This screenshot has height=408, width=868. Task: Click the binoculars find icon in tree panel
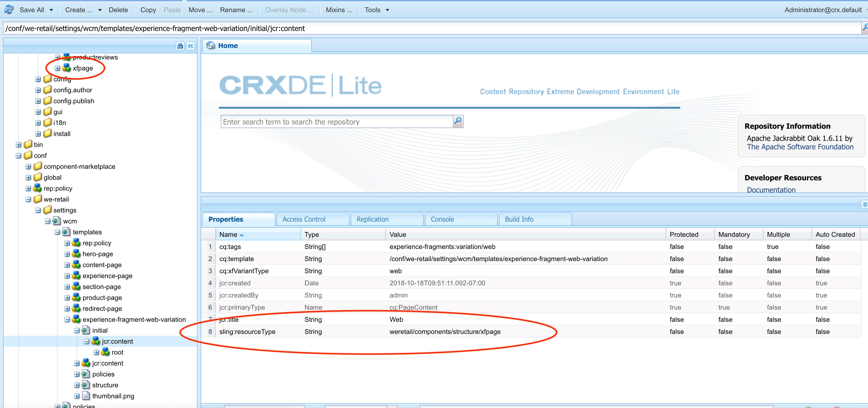click(x=180, y=46)
